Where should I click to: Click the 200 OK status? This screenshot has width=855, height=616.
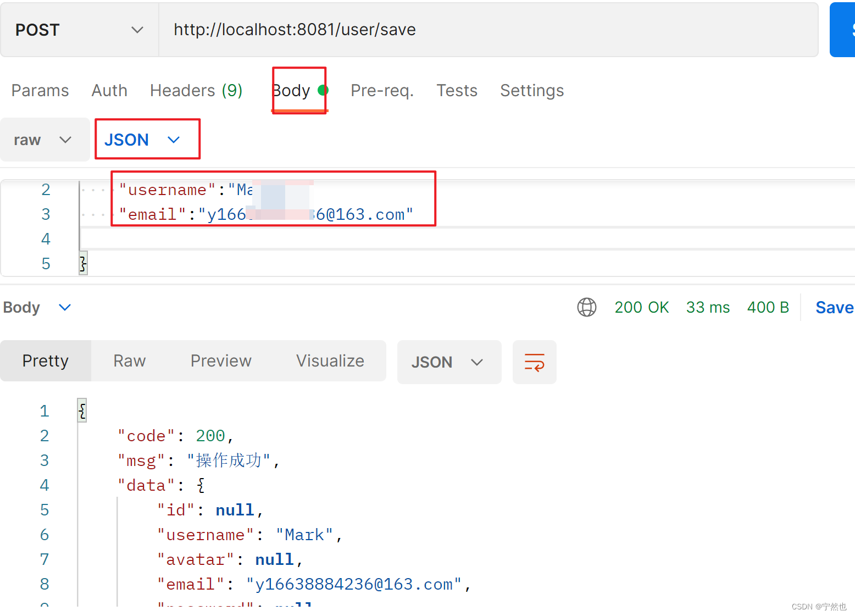[x=641, y=307]
